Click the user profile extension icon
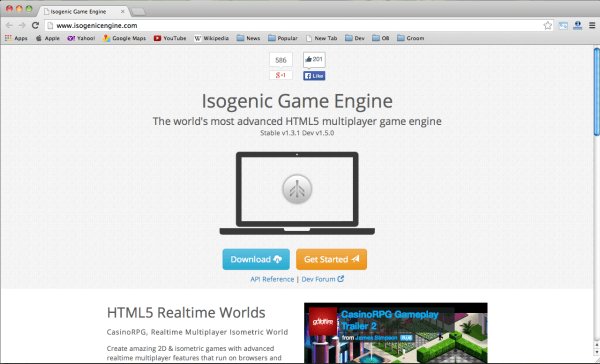This screenshot has width=600, height=364. click(x=577, y=26)
